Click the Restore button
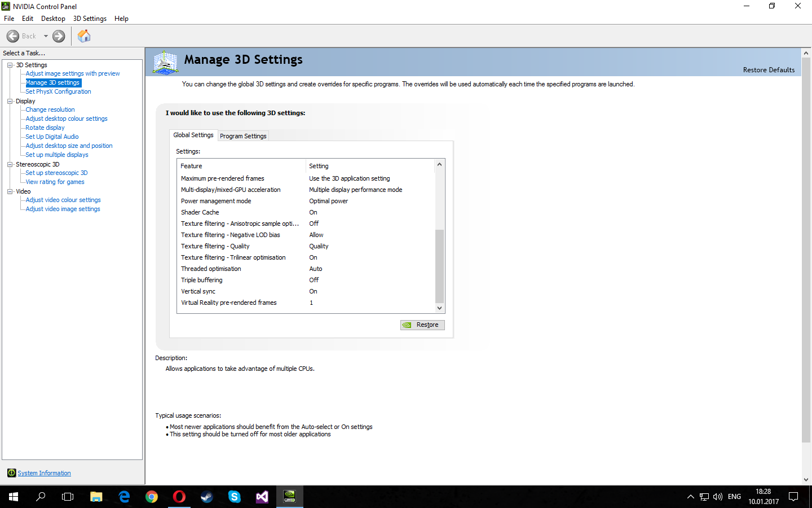 tap(422, 325)
